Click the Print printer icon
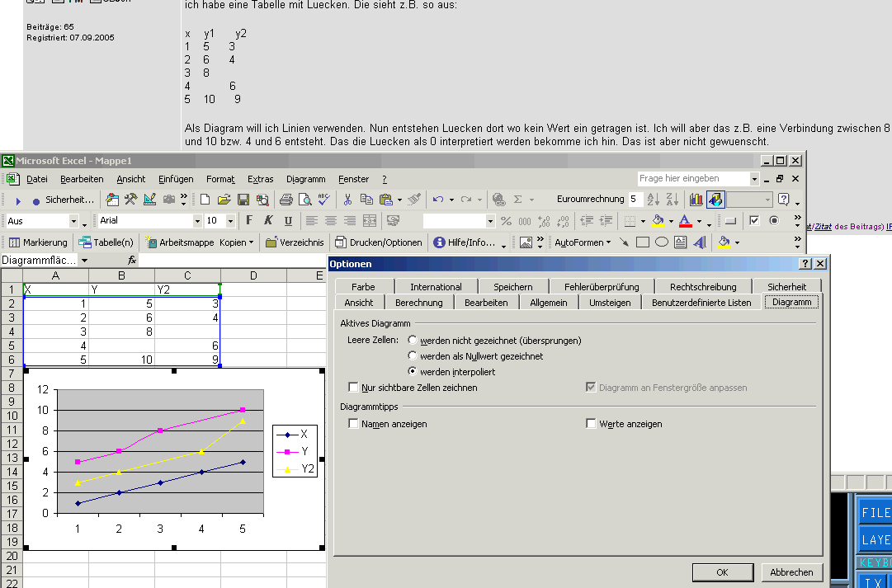Screen dimensions: 892x588 (286, 200)
